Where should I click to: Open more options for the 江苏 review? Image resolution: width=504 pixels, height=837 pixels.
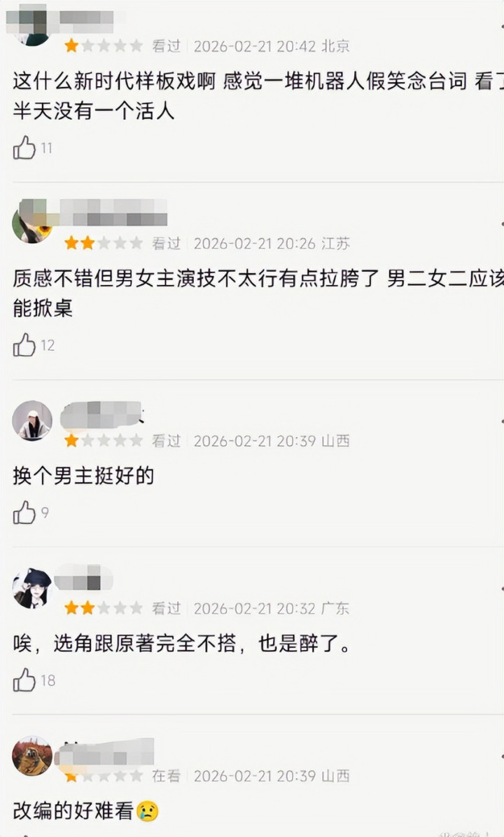click(x=501, y=223)
